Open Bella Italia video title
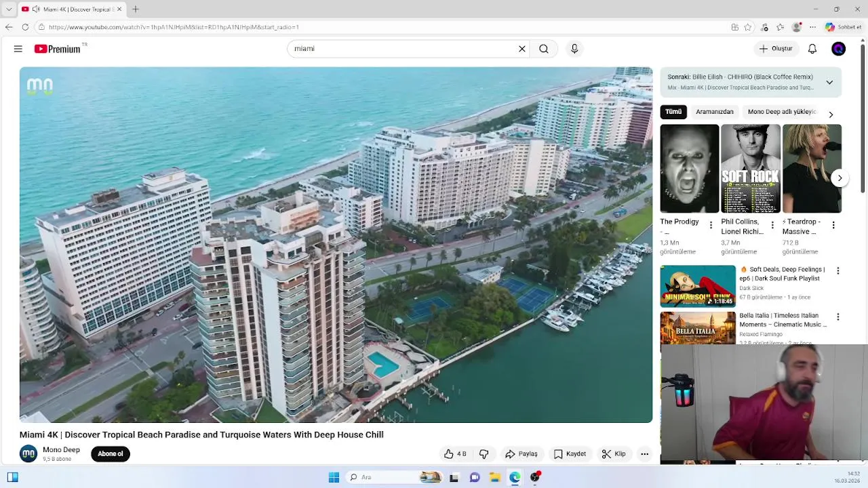The width and height of the screenshot is (868, 488). (783, 320)
